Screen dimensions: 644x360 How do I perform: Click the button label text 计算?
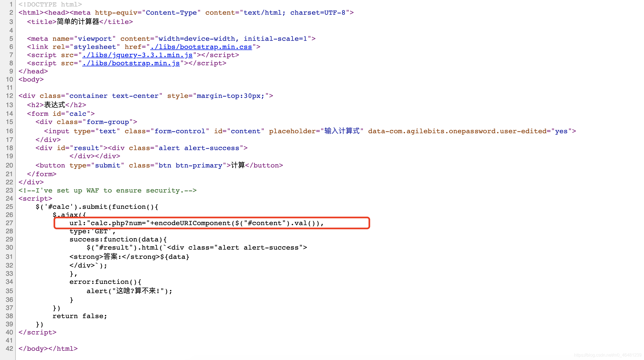(x=238, y=165)
